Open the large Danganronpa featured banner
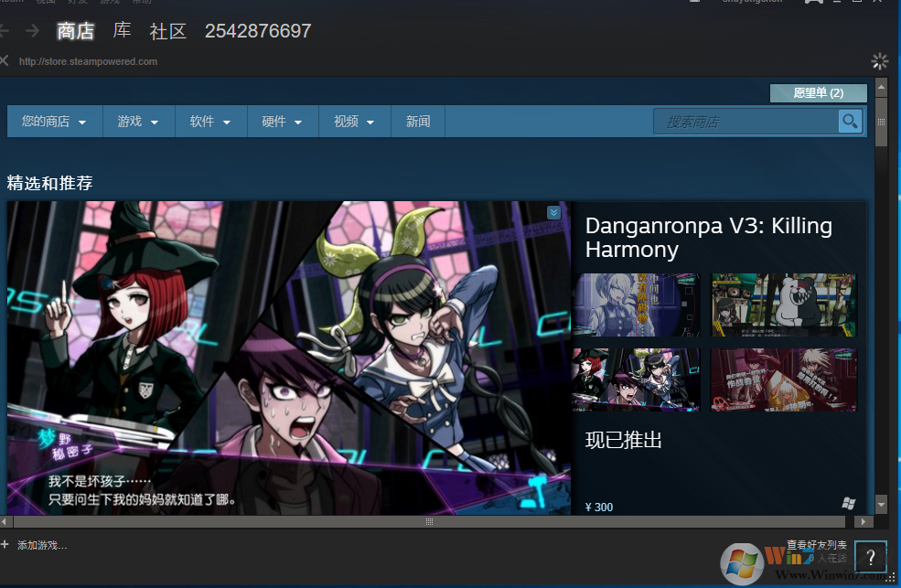901x588 pixels. coord(288,358)
